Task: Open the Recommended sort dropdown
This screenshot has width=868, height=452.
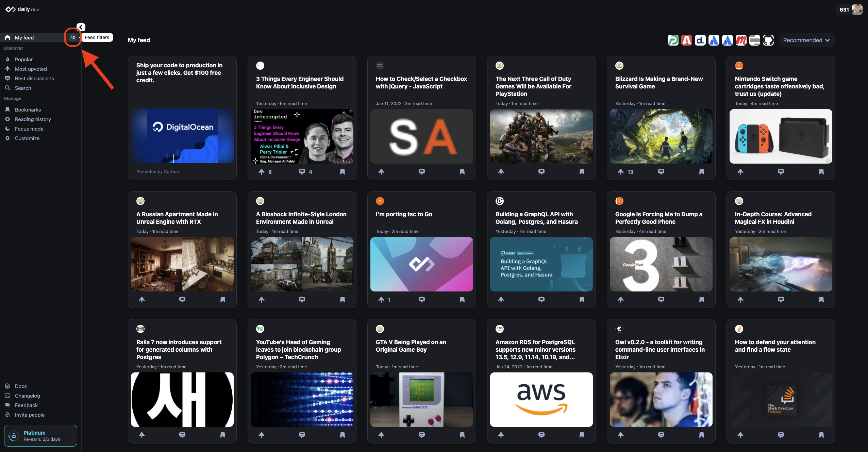Action: tap(806, 40)
